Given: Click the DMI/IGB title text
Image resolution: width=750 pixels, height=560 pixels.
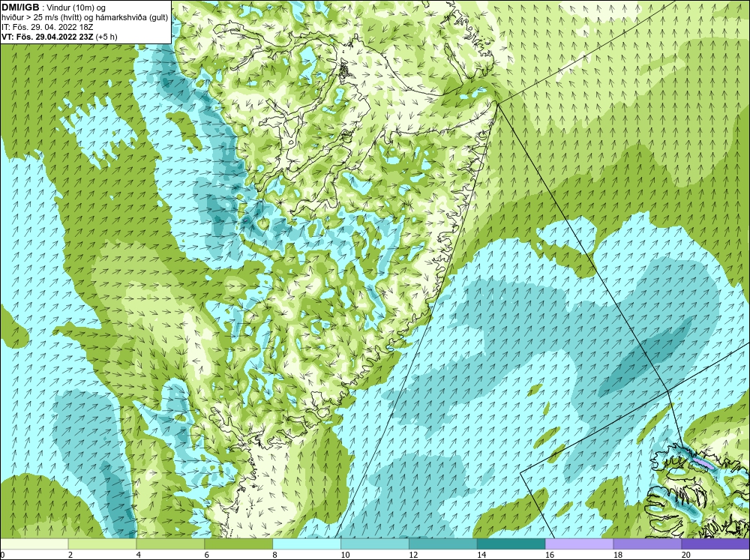Looking at the screenshot, I should 20,7.
